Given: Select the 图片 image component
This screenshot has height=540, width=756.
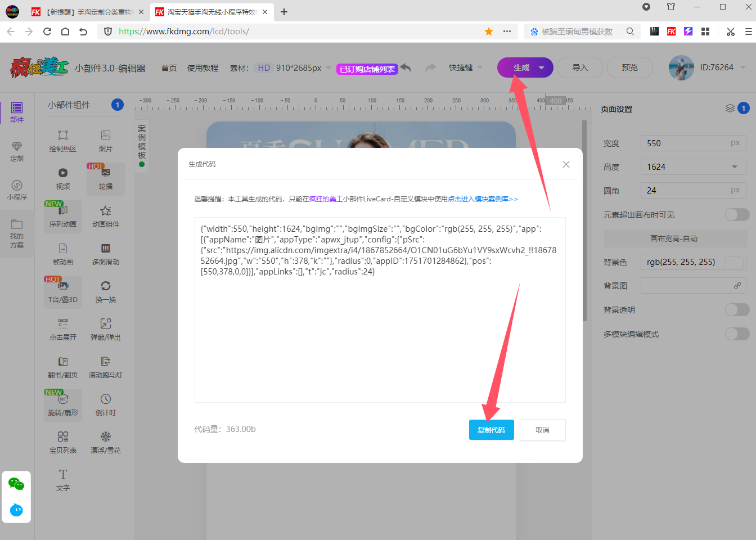Looking at the screenshot, I should tap(106, 141).
